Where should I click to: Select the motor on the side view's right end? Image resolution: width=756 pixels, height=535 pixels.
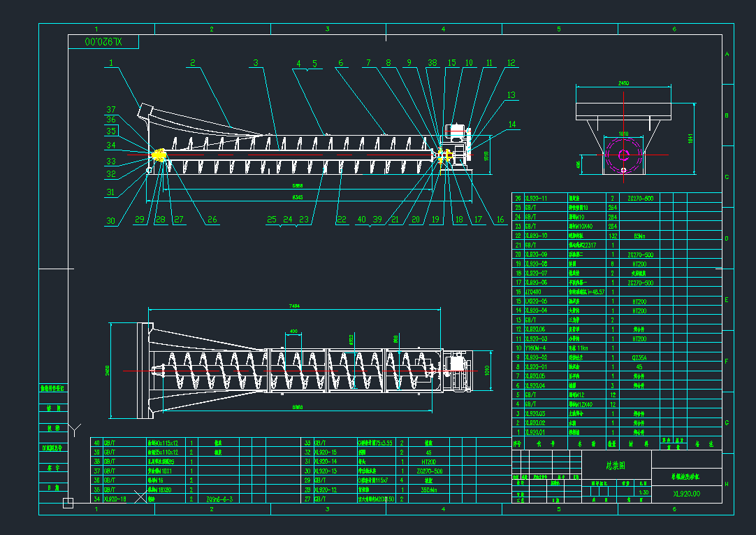[456, 131]
